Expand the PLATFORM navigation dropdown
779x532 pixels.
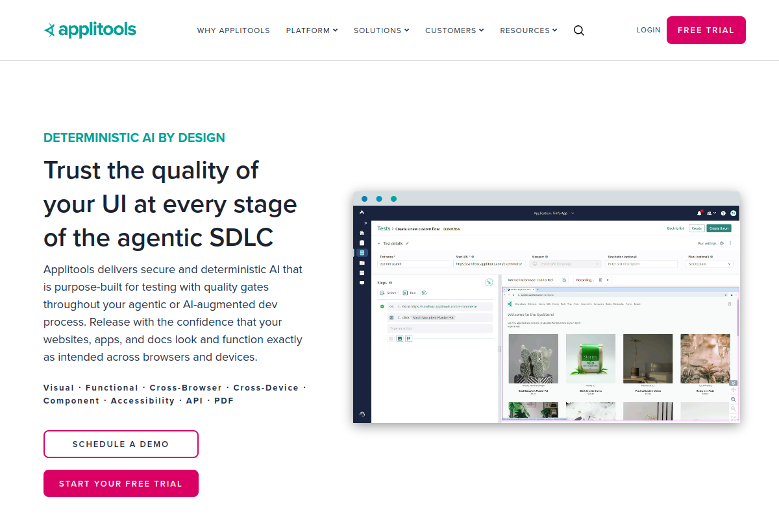[x=312, y=30]
